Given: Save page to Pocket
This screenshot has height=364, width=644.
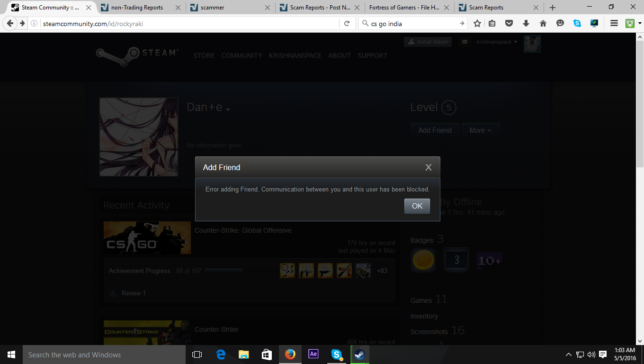Looking at the screenshot, I should 509,23.
